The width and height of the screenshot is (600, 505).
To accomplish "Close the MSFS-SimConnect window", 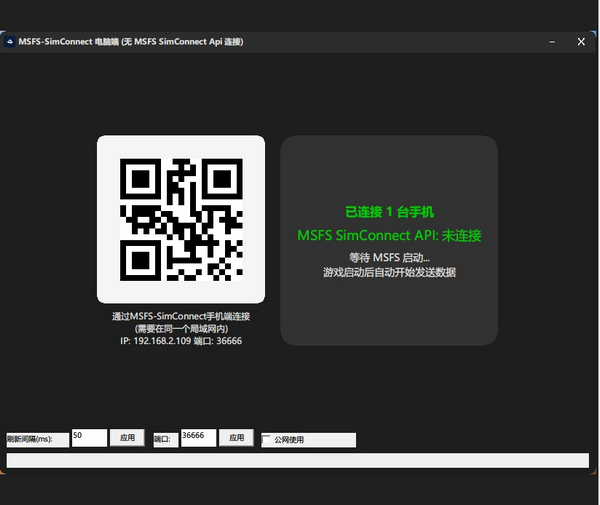I will tap(581, 42).
